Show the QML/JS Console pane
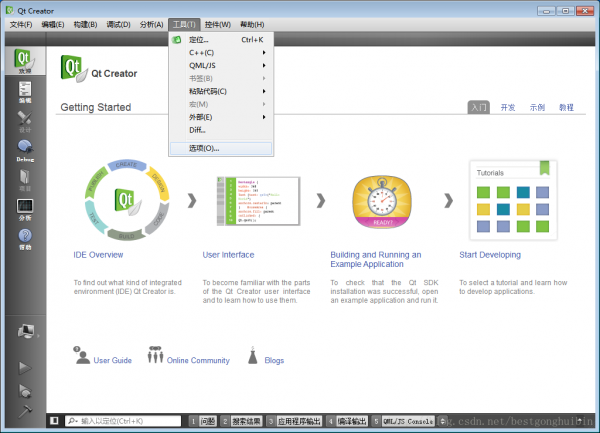Viewport: 600px width, 433px height. [x=403, y=421]
